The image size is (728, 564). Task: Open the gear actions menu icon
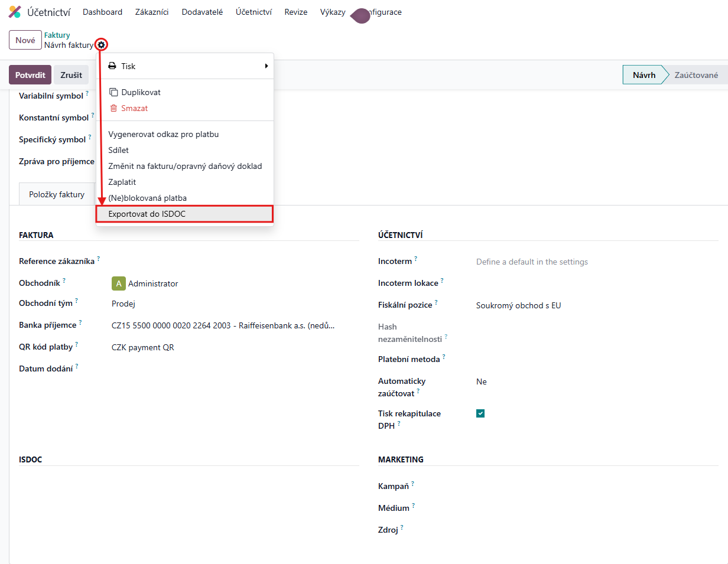[x=102, y=45]
